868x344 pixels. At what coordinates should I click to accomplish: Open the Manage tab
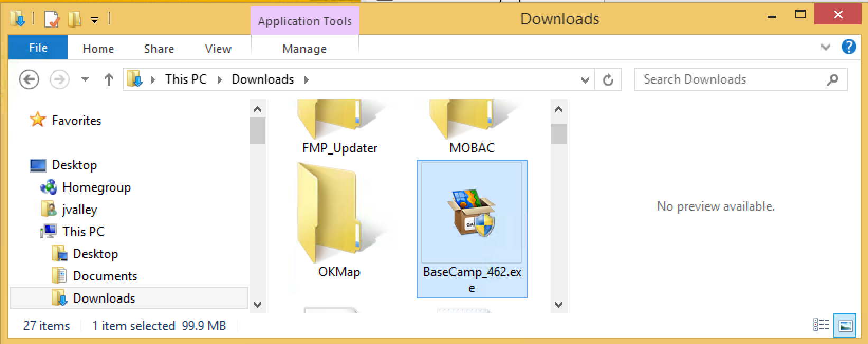click(x=304, y=49)
